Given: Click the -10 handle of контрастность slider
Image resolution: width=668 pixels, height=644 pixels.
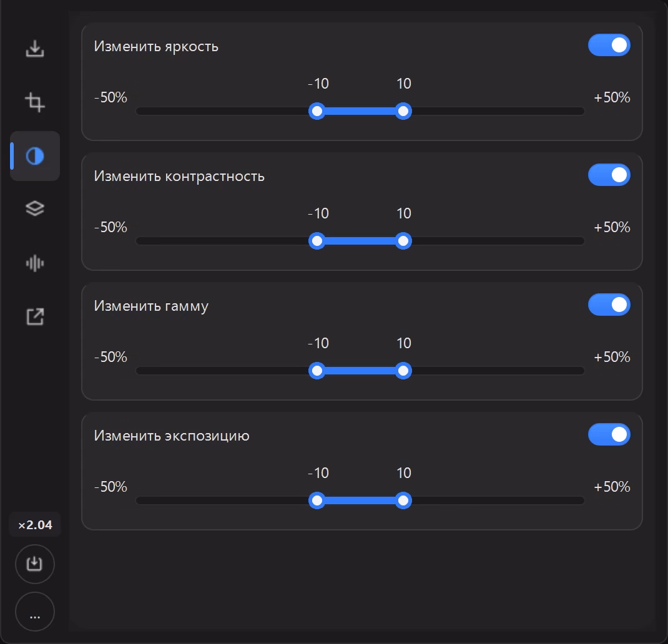Looking at the screenshot, I should point(317,241).
